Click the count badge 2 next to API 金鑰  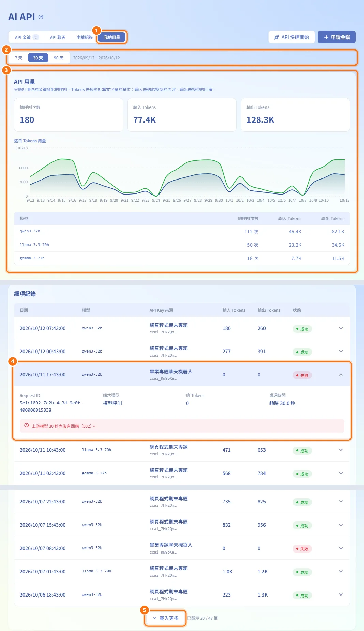35,38
